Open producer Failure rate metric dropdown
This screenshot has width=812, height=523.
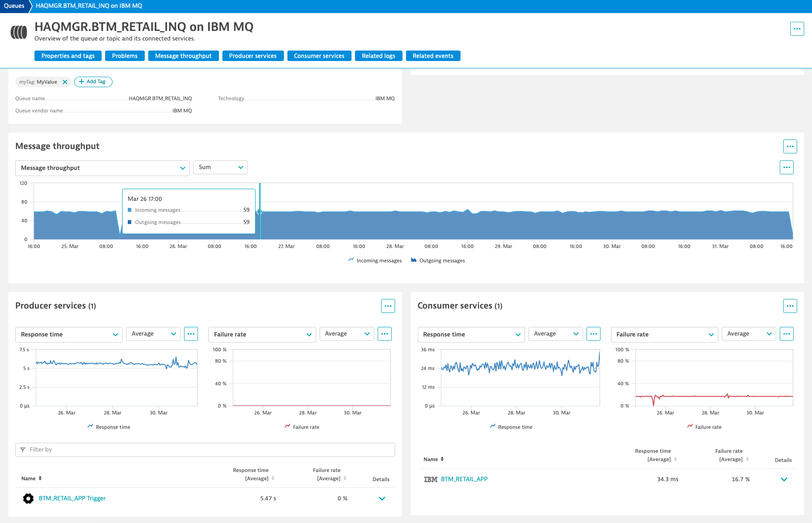click(x=262, y=335)
